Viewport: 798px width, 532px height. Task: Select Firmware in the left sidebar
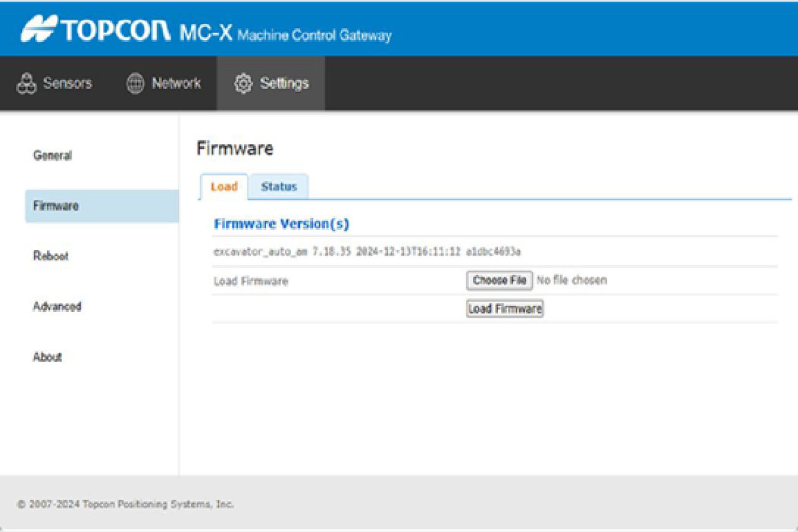(56, 206)
